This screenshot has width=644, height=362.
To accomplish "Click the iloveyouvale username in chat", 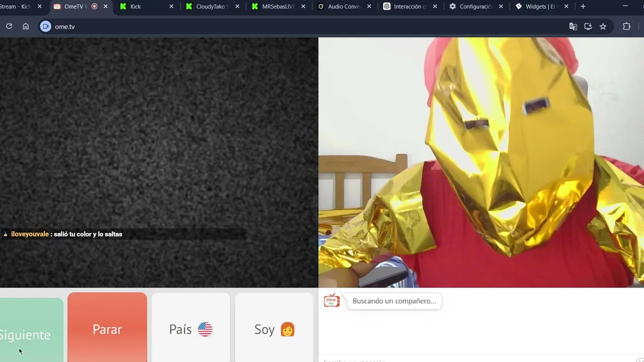I will point(30,234).
